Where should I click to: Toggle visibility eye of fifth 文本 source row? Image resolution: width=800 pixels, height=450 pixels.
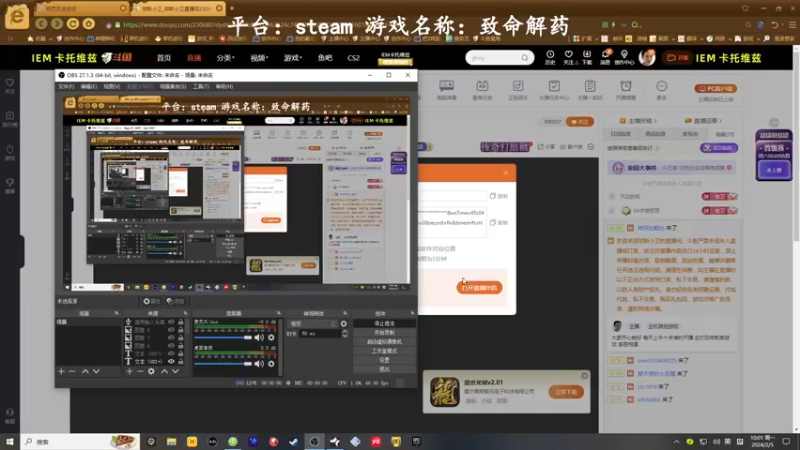[171, 354]
